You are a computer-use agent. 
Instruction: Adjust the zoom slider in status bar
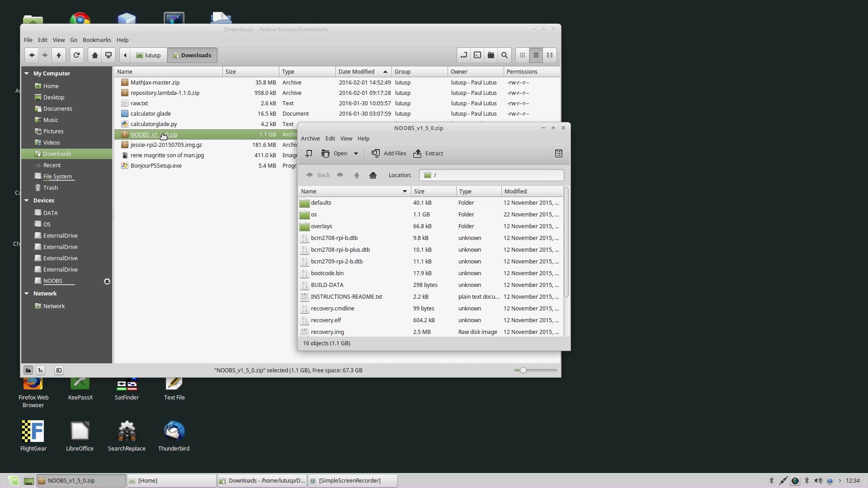click(523, 370)
